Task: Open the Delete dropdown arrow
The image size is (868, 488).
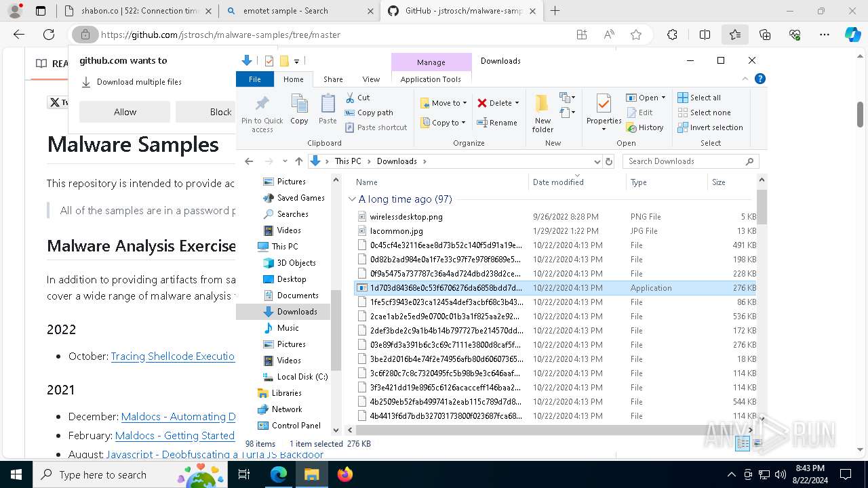Action: click(x=517, y=103)
